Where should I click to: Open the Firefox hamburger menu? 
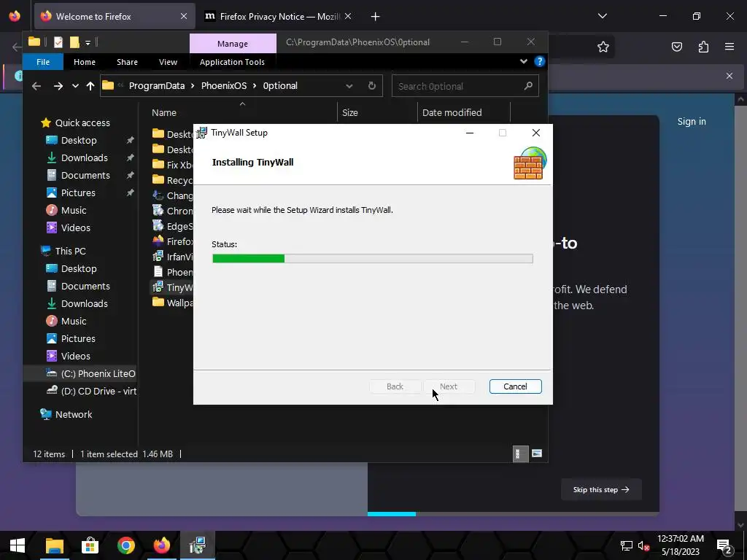[729, 47]
